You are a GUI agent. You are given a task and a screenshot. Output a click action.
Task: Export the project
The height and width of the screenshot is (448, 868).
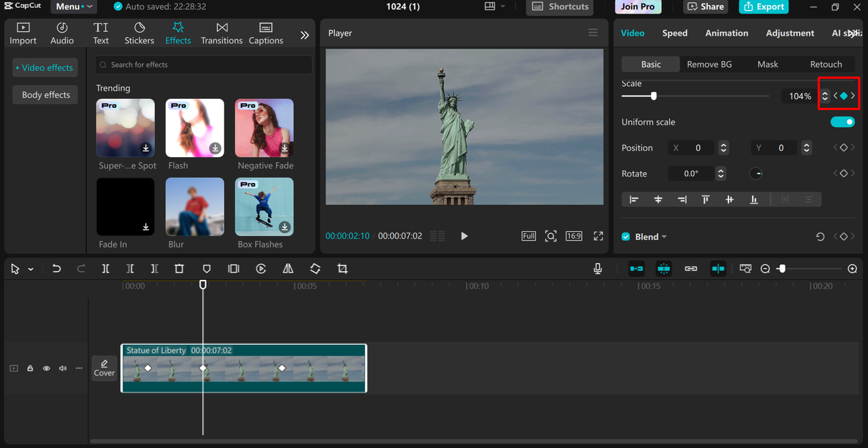click(764, 7)
